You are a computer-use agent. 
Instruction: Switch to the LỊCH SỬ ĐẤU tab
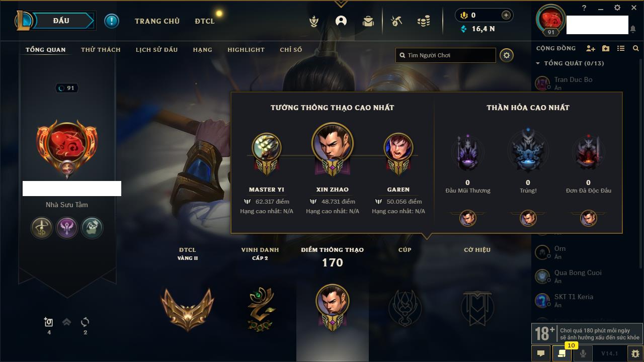click(x=156, y=50)
